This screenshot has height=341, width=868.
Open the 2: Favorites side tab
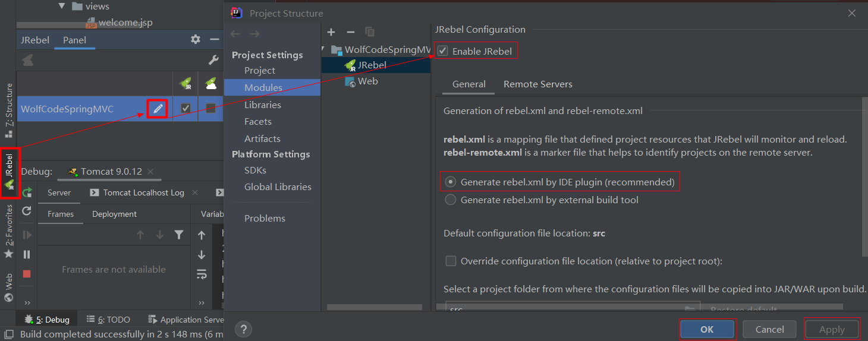[8, 231]
